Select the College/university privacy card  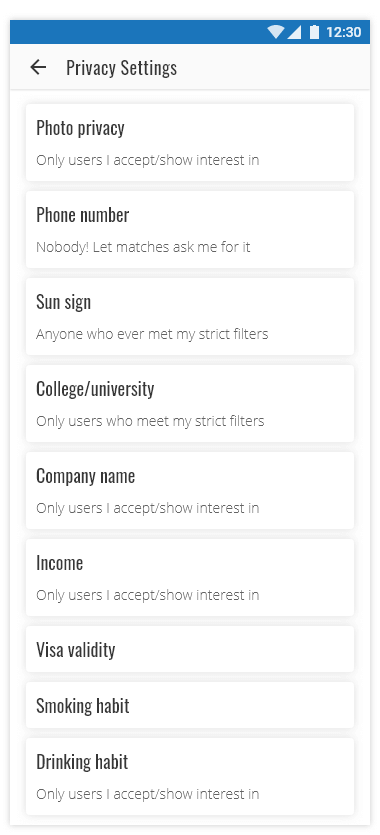click(x=190, y=403)
